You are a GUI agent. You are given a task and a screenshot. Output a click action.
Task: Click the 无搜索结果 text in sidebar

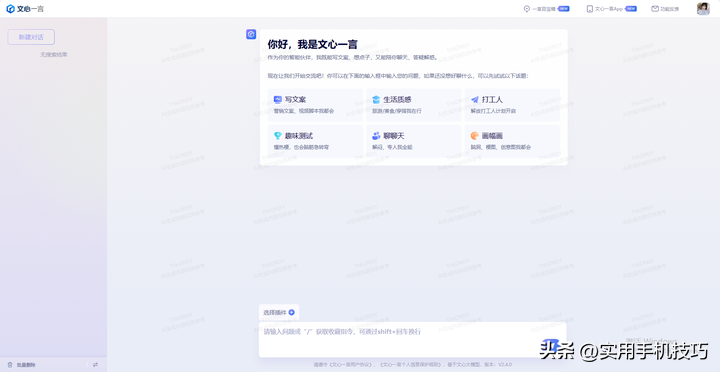tap(54, 55)
